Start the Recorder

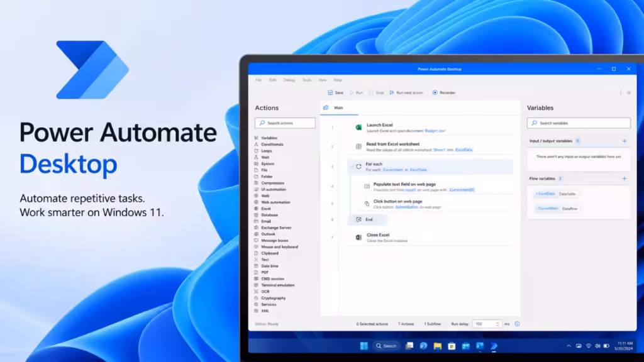443,93
